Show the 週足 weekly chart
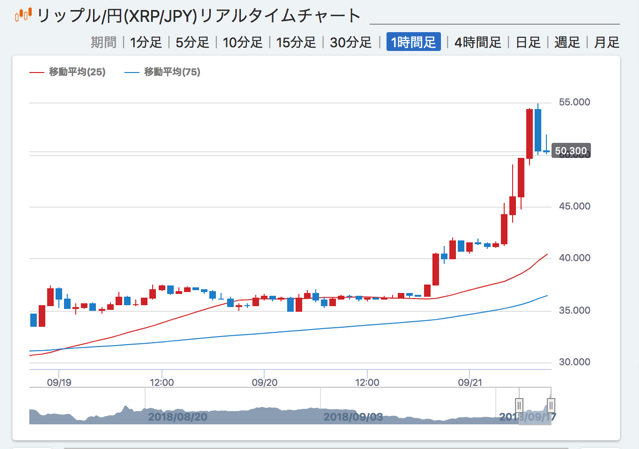This screenshot has width=639, height=449. (567, 42)
